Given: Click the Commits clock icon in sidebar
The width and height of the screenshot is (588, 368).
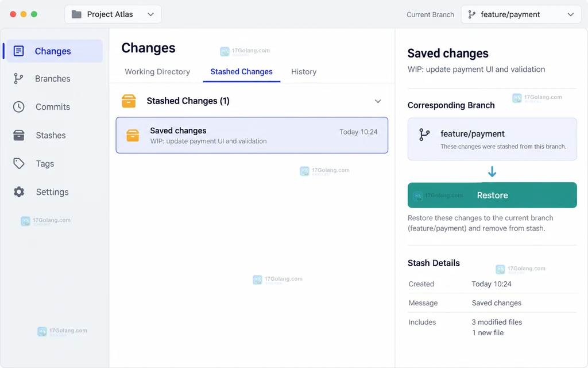Looking at the screenshot, I should (x=19, y=106).
